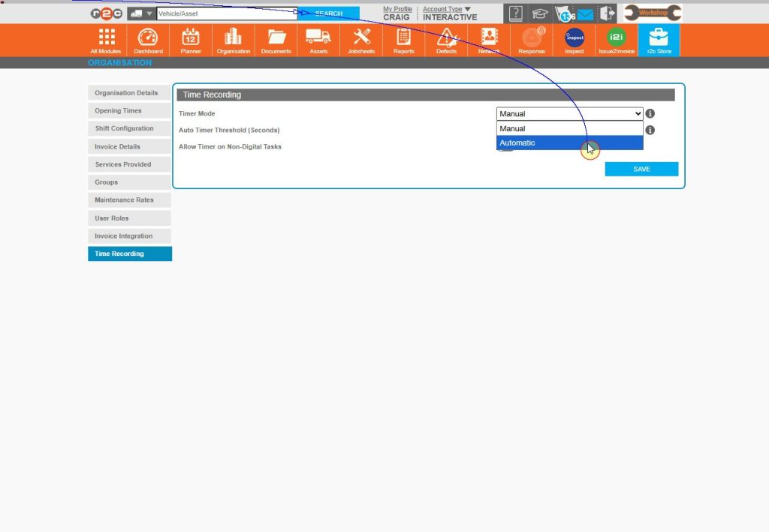
Task: Show info for Timer Mode
Action: pos(650,113)
